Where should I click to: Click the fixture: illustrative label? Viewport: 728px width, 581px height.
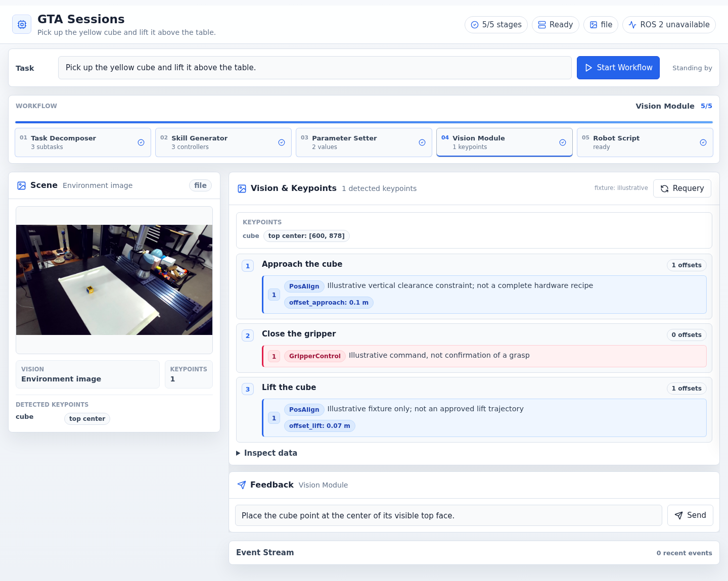(621, 188)
